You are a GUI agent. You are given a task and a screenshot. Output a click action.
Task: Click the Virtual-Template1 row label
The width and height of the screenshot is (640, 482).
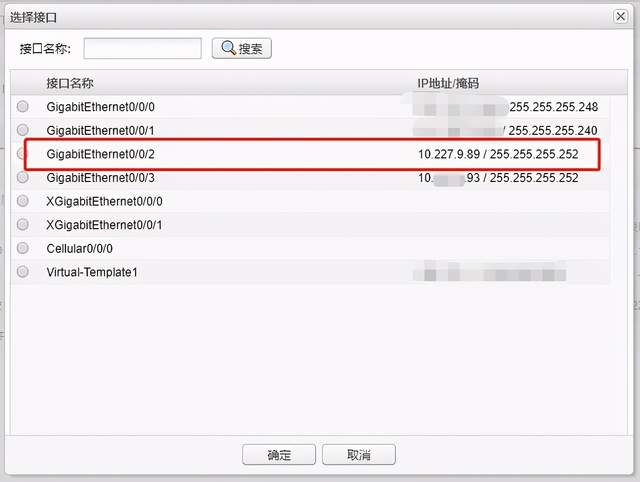pos(92,272)
